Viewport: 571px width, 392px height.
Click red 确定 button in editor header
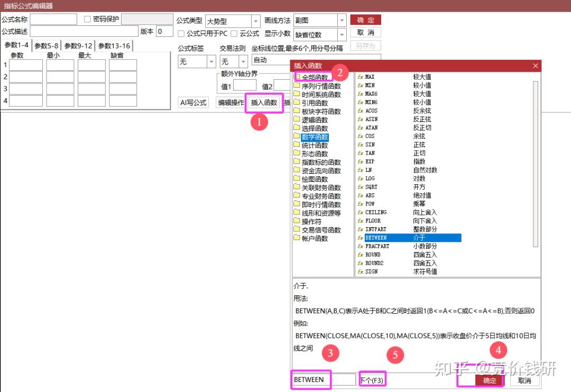click(366, 20)
